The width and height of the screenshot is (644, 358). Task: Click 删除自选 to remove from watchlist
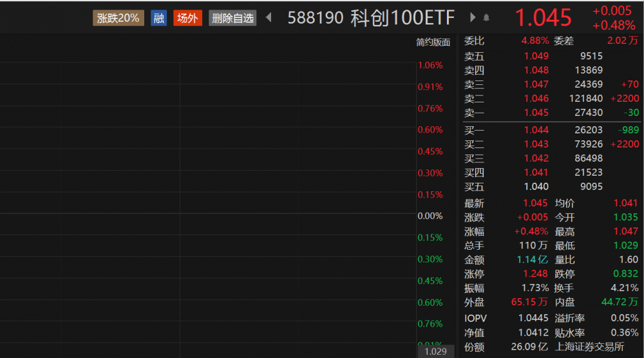click(232, 18)
